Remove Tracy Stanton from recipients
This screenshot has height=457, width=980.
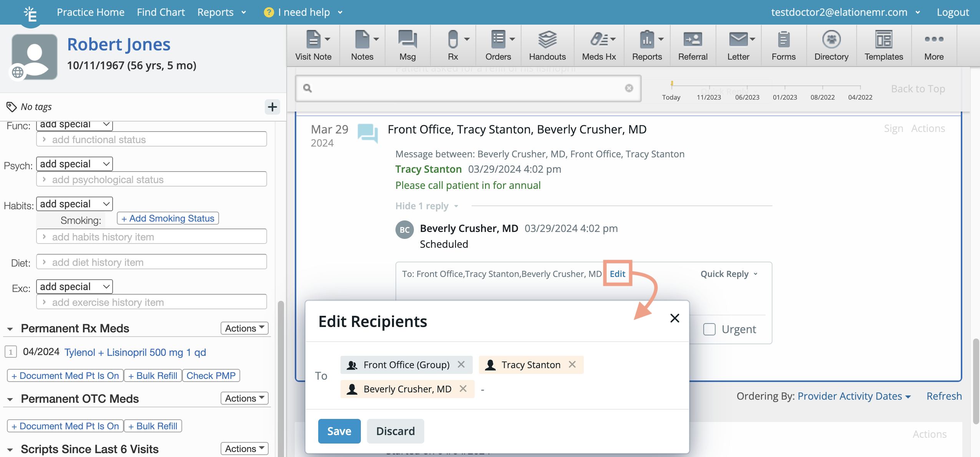pyautogui.click(x=572, y=364)
